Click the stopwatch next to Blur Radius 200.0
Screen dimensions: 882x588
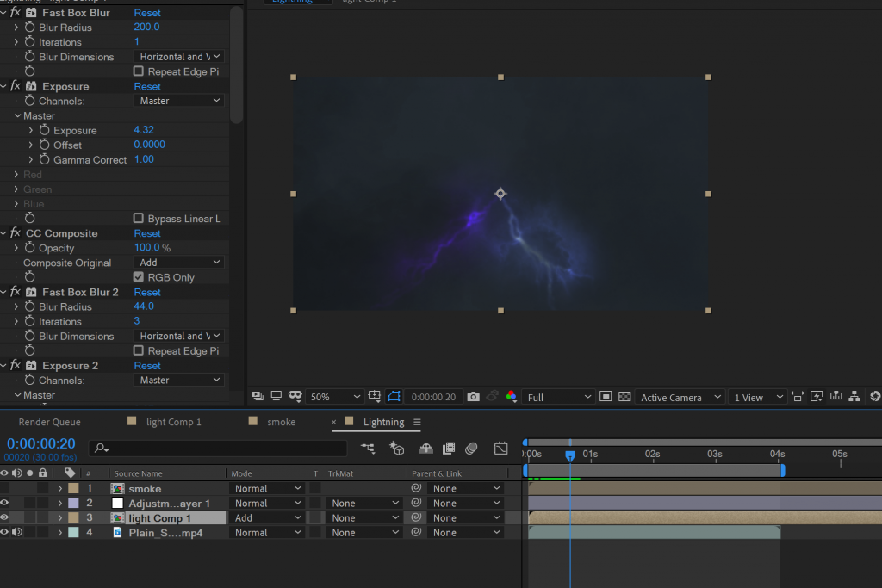click(x=30, y=27)
